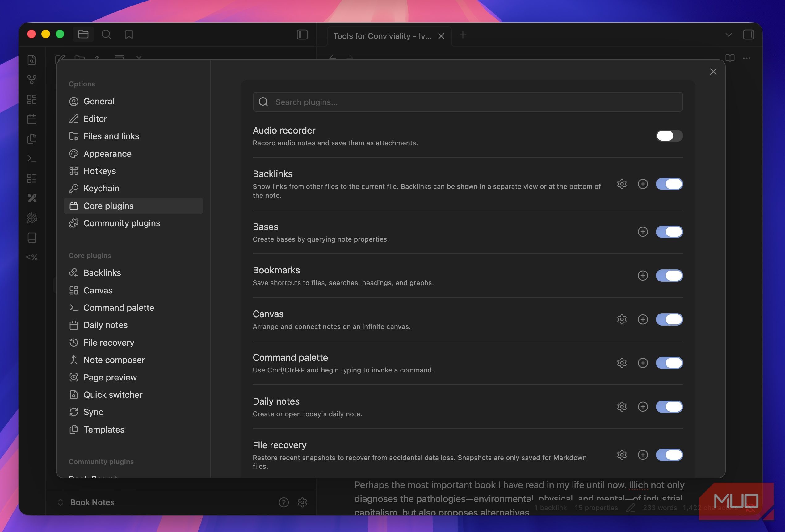Open Backlinks plugin options gear
Image resolution: width=785 pixels, height=532 pixels.
tap(622, 184)
